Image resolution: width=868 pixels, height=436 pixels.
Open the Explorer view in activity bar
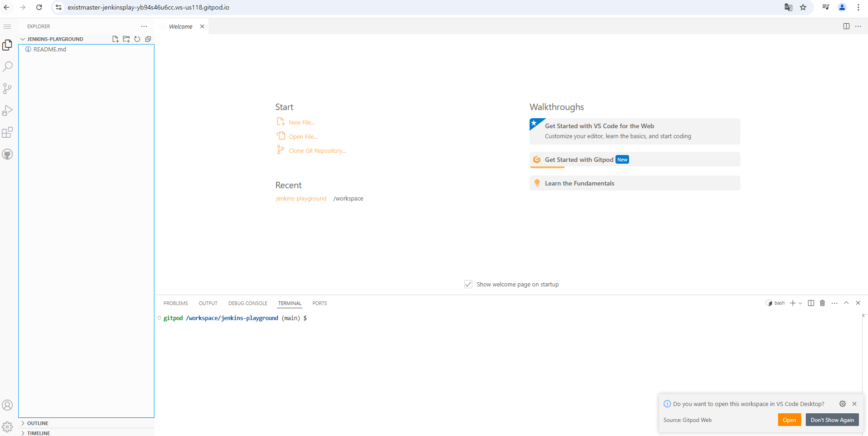click(x=7, y=45)
